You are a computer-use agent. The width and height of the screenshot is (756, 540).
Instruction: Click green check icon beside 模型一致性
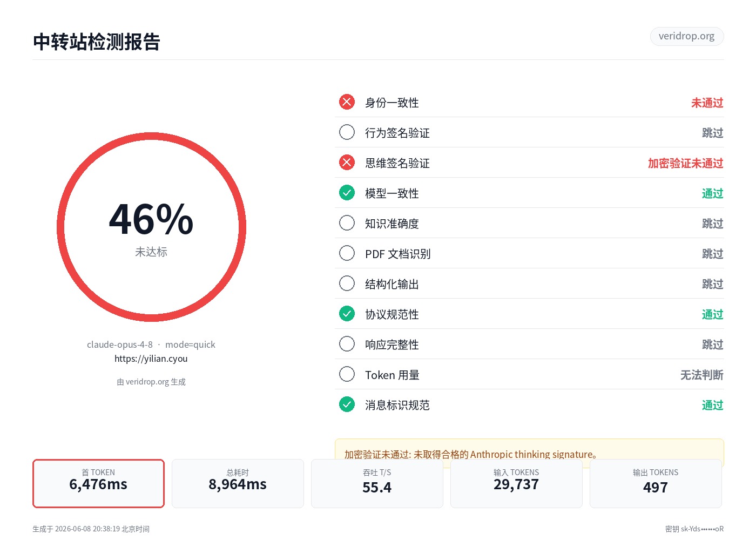pos(347,193)
